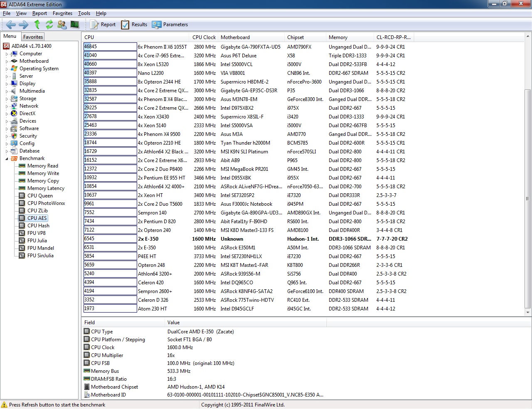Screen dimensions: 532x409
Task: Open the View menu
Action: click(21, 13)
